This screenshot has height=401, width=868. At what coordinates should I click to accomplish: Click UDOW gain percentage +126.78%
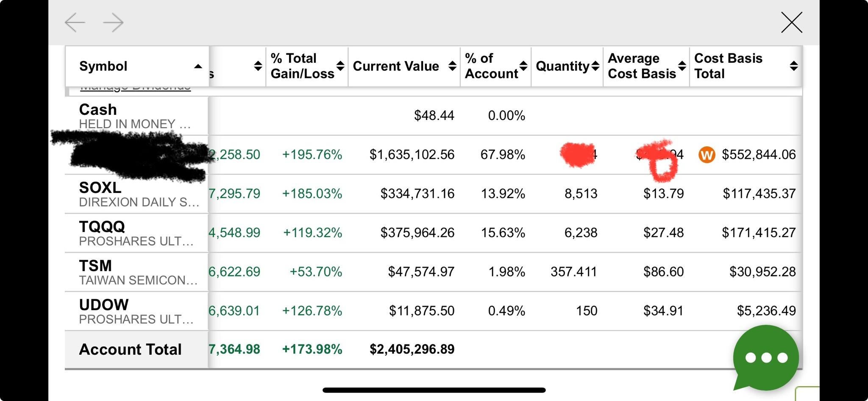[x=312, y=311]
